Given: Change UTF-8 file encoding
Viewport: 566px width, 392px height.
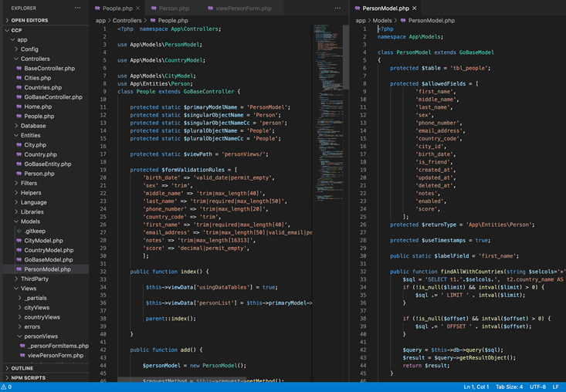Looking at the screenshot, I should 537,387.
